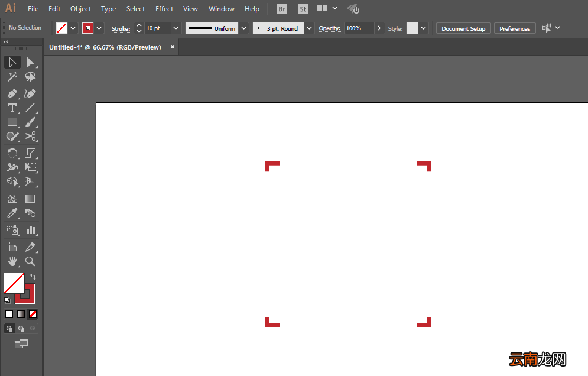
Task: Open the stroke color dropdown
Action: (99, 28)
